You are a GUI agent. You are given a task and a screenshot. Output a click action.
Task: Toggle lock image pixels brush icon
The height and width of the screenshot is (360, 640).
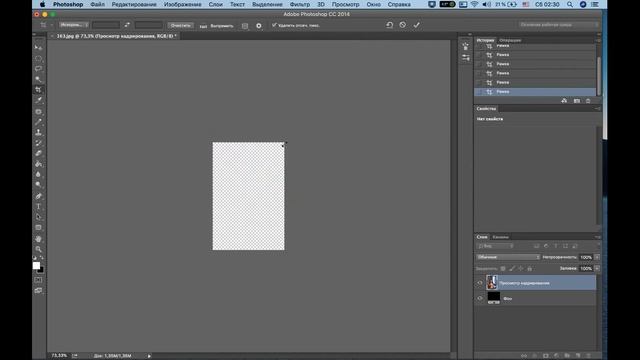coord(512,269)
